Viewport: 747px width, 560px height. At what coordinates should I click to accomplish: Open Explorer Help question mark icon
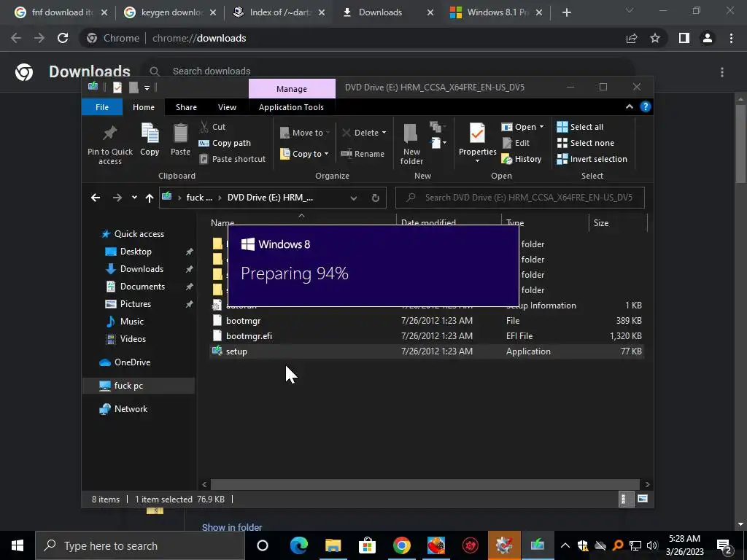[645, 106]
